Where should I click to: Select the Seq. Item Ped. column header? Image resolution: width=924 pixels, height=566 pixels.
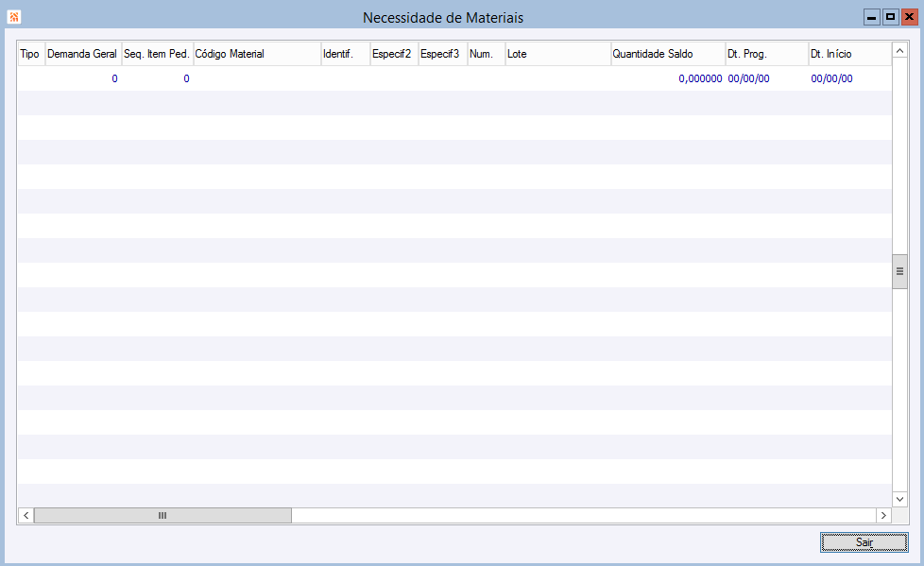point(158,54)
